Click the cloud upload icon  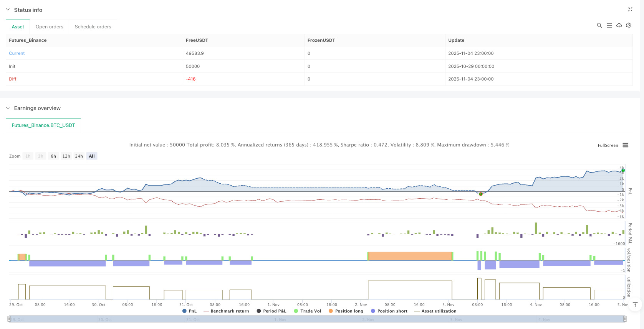619,25
